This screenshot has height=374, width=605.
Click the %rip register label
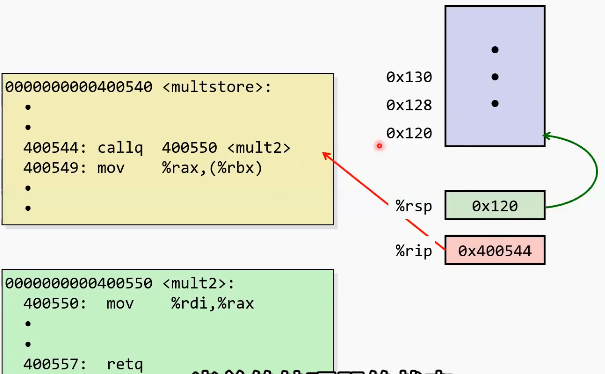414,251
